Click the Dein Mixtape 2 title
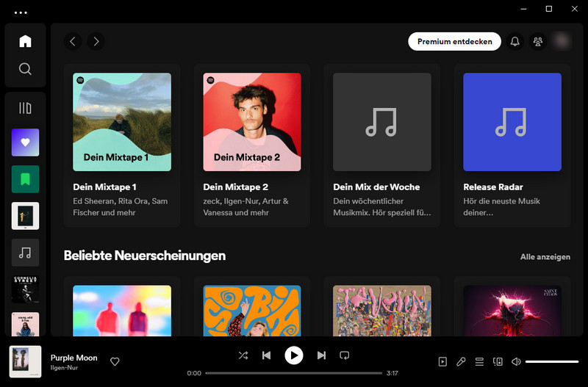Viewport: 588px width, 387px height. click(235, 187)
